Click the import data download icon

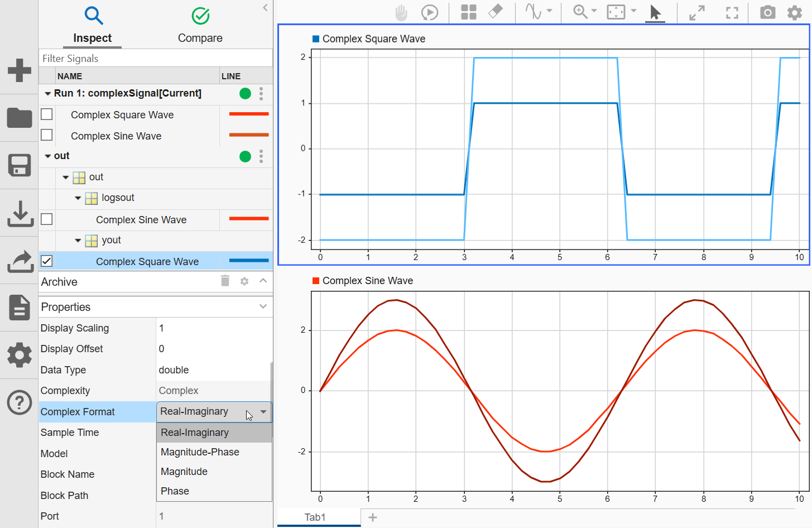(20, 214)
